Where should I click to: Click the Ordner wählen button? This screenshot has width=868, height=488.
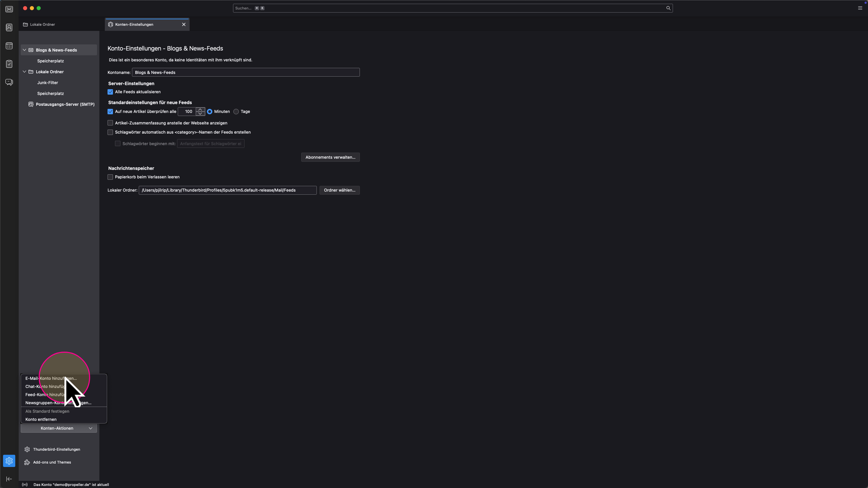coord(339,190)
